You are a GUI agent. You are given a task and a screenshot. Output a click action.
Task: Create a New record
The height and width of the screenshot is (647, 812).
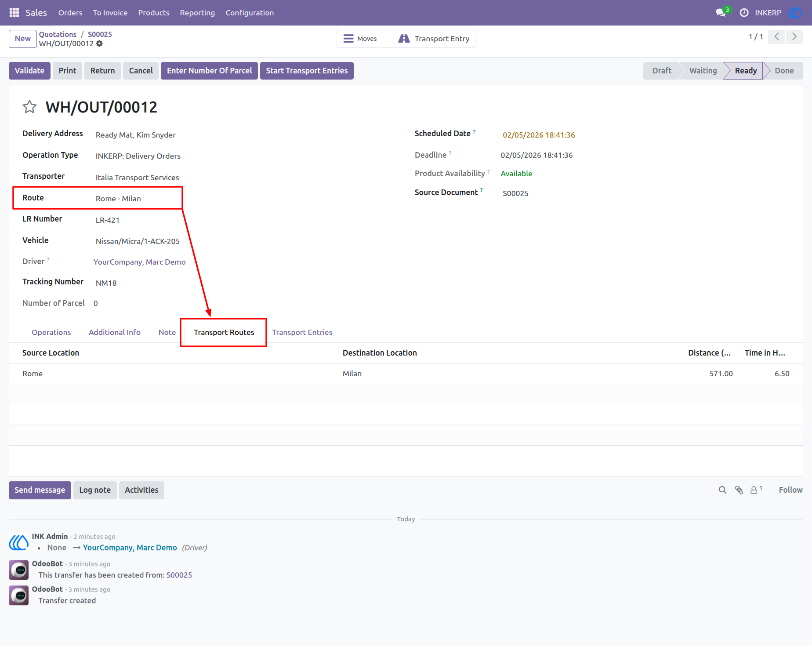point(23,39)
